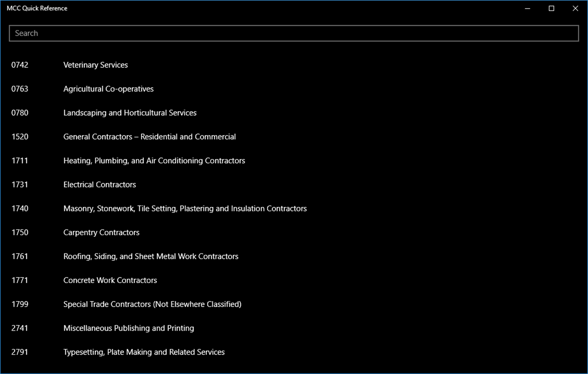
Task: Select Roofing, Siding, and Sheet Metal row
Action: [151, 257]
